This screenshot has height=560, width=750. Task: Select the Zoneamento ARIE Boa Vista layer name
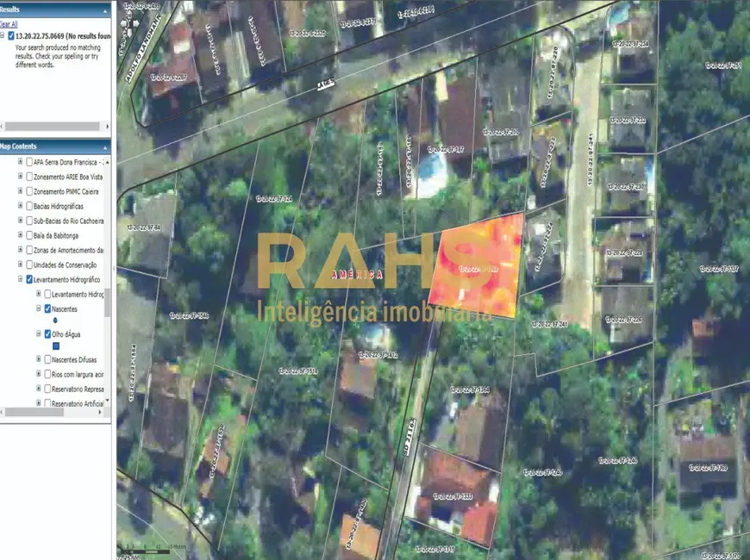coord(69,177)
